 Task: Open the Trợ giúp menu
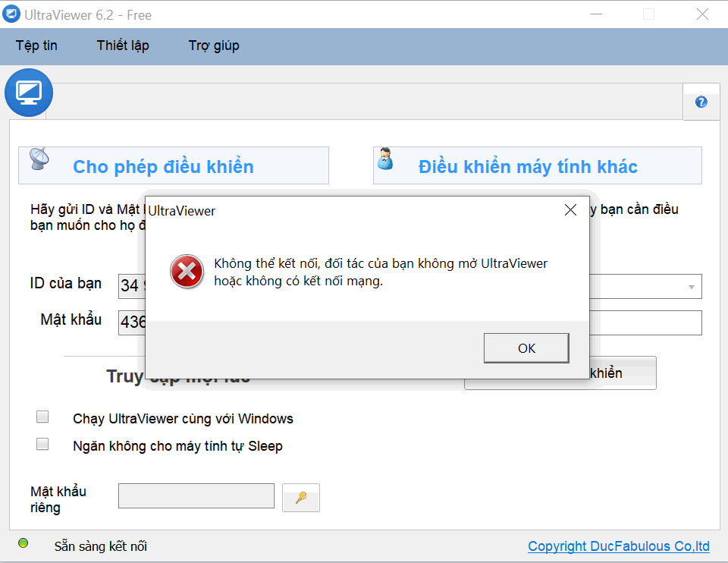[x=214, y=46]
